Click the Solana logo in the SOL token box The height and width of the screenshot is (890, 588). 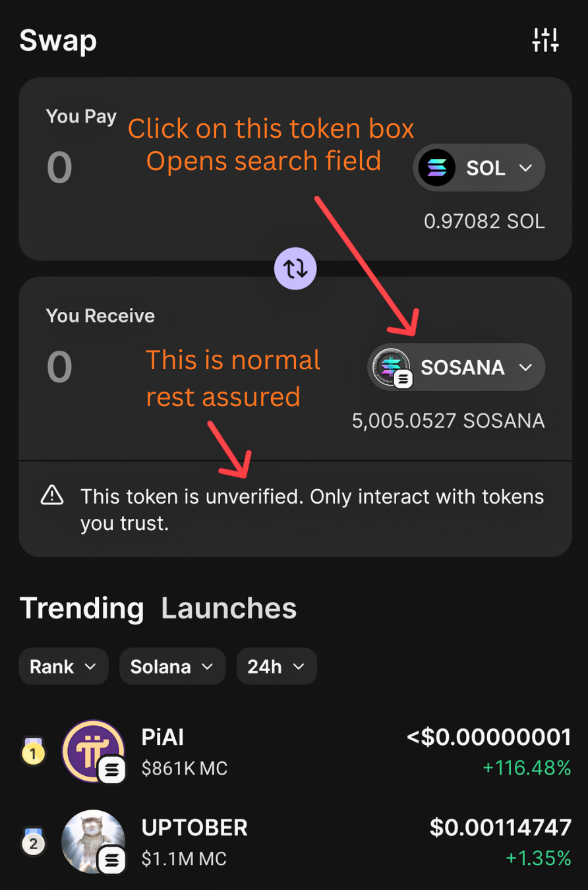click(x=436, y=167)
